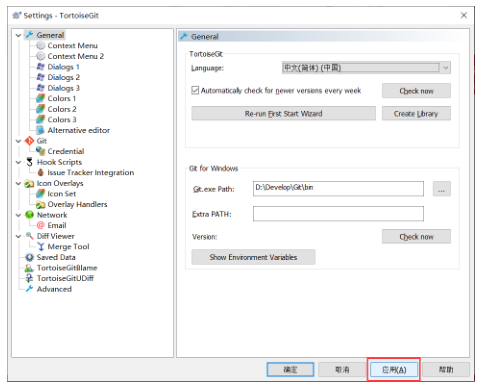Collapse the Hook Scripts tree node
This screenshot has width=483, height=386.
pos(19,162)
